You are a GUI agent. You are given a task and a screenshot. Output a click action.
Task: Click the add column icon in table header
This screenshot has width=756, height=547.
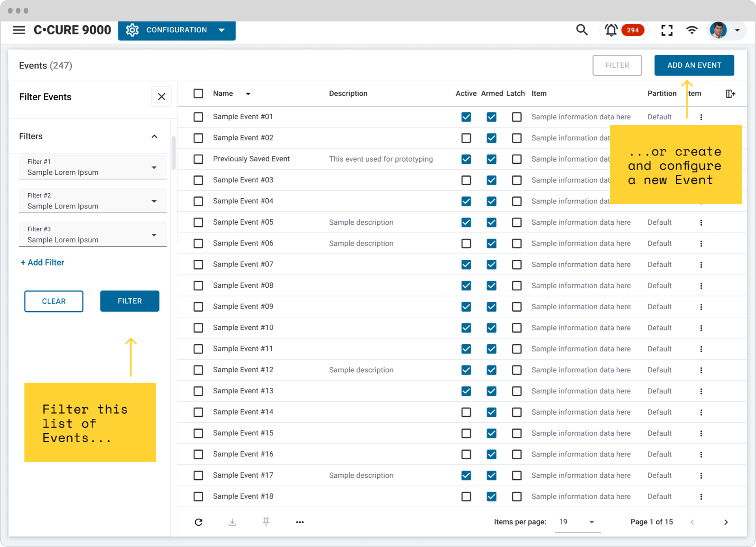730,94
